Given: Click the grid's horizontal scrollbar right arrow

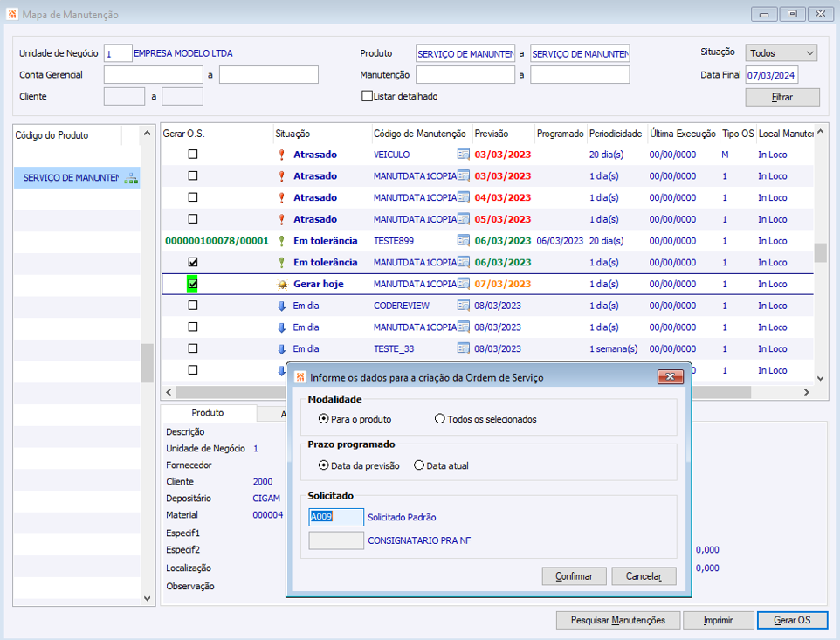Looking at the screenshot, I should click(807, 393).
